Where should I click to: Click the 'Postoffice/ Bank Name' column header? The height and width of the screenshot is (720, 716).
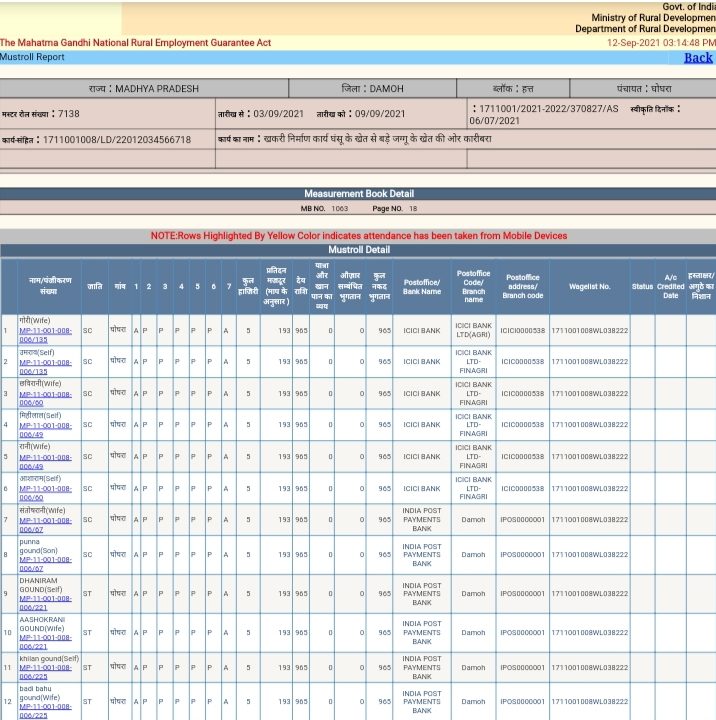pos(422,287)
